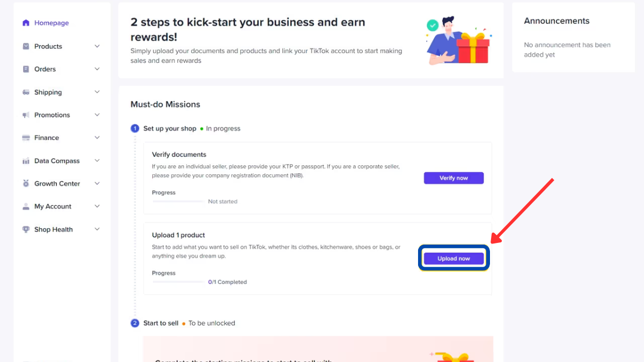Expand the Products sidebar section

[97, 46]
